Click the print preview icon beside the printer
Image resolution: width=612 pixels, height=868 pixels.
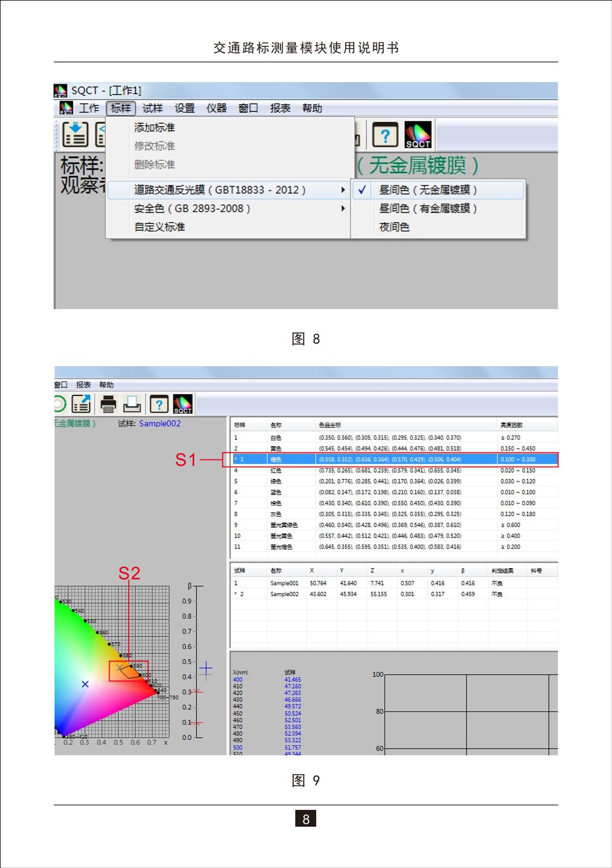coord(132,404)
